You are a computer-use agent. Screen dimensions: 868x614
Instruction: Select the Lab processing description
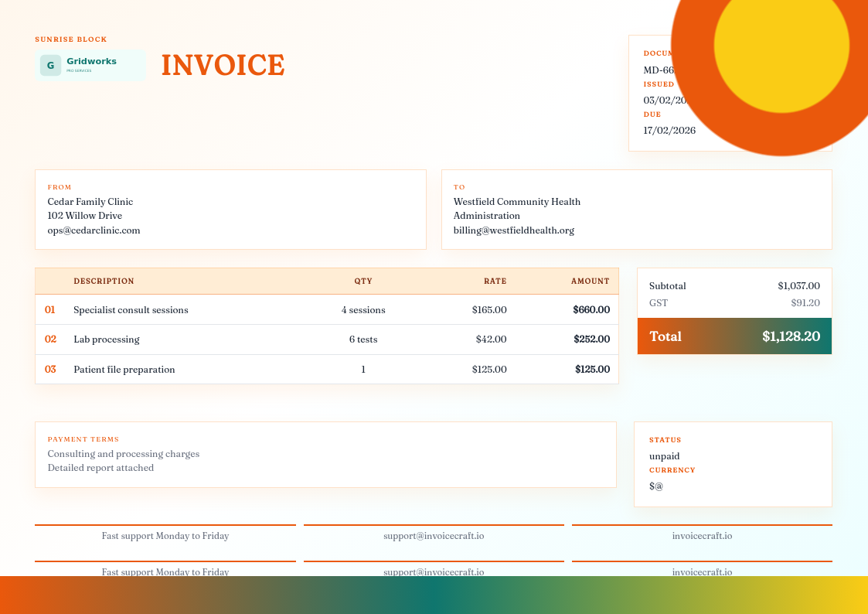click(x=107, y=339)
